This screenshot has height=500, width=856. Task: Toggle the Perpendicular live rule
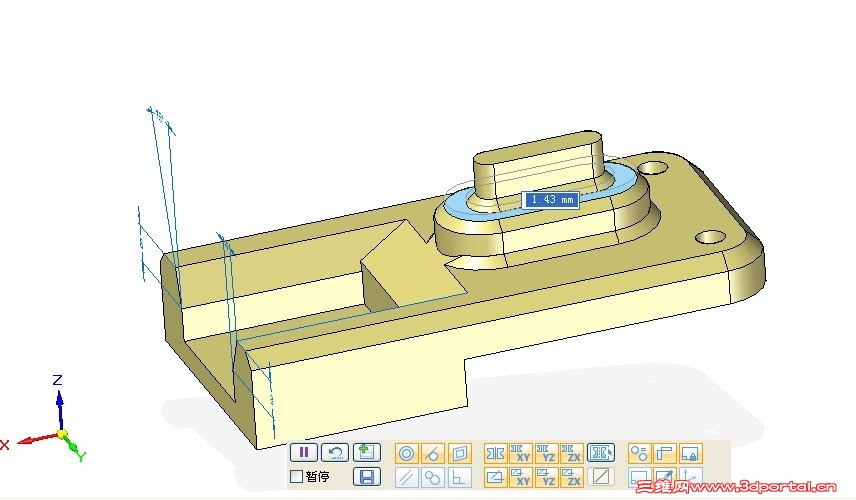click(460, 478)
